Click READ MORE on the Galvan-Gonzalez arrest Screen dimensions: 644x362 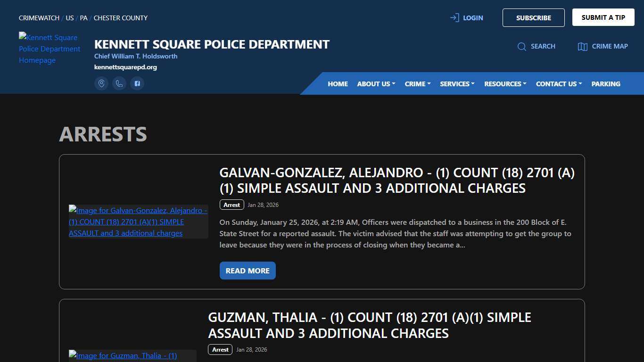click(x=247, y=271)
